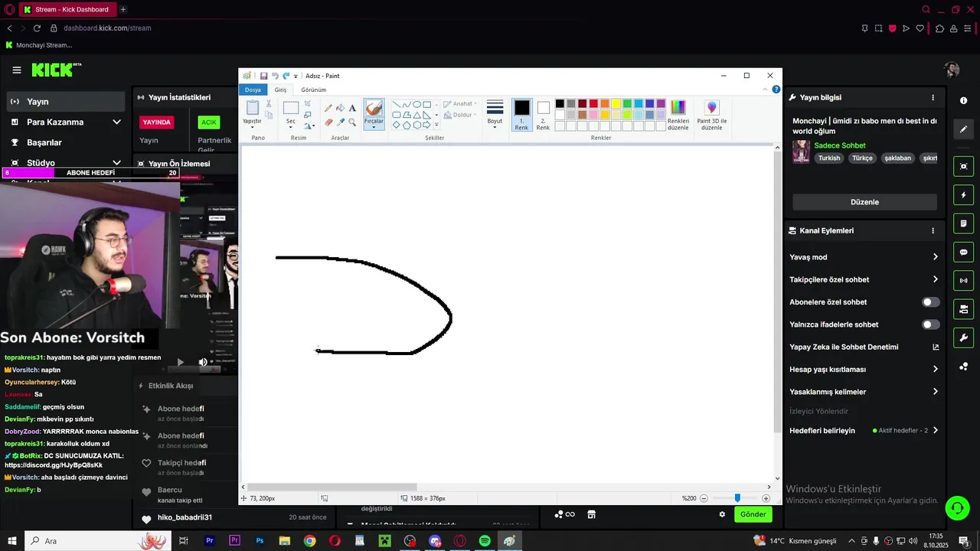980x551 pixels.
Task: Select the Eraser tool in Paint
Action: point(328,122)
